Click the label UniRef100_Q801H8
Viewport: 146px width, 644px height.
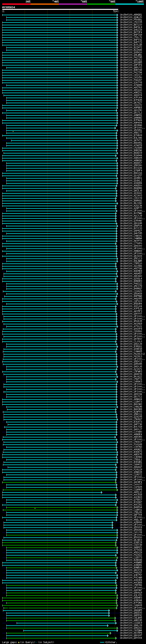pos(131,223)
